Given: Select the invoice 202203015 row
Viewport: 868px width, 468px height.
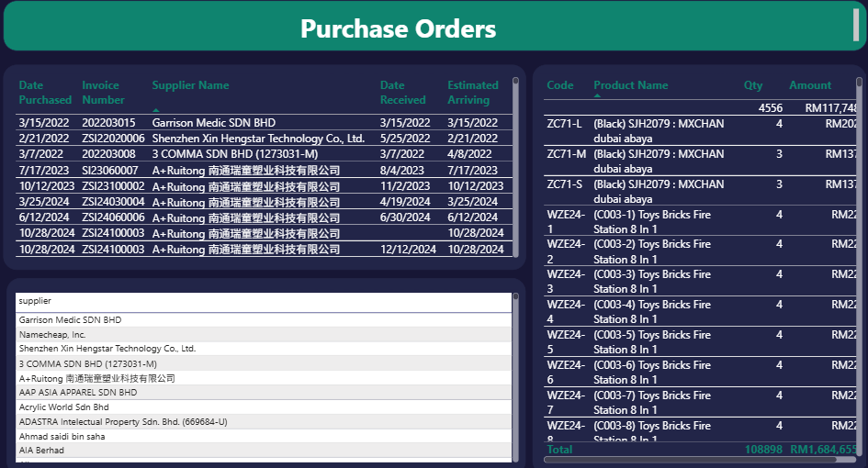Looking at the screenshot, I should [x=264, y=122].
